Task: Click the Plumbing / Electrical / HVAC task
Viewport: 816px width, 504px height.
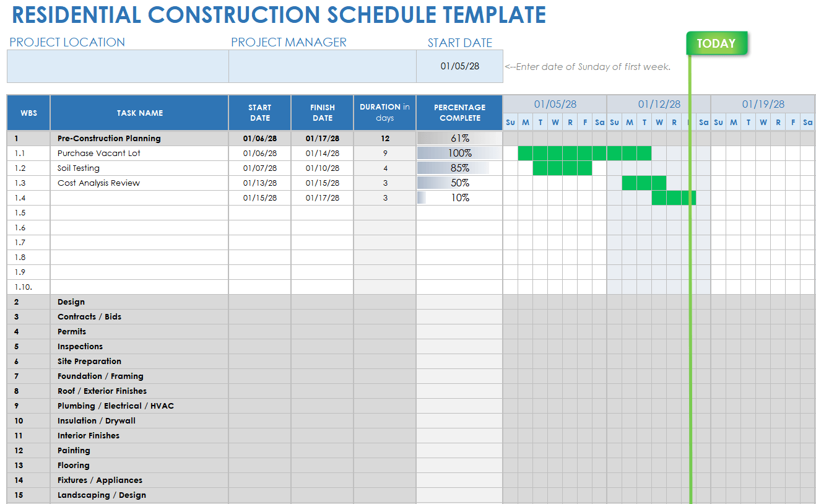Action: (x=116, y=406)
